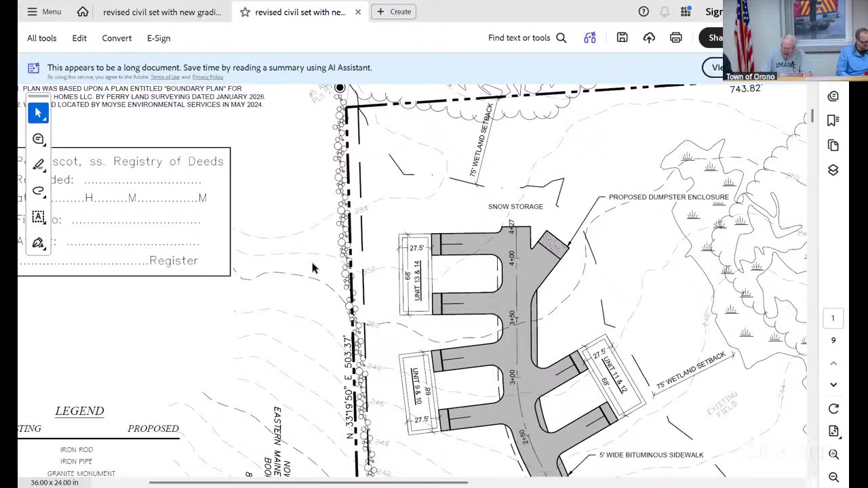Open the Convert menu
The image size is (868, 488).
click(x=117, y=38)
